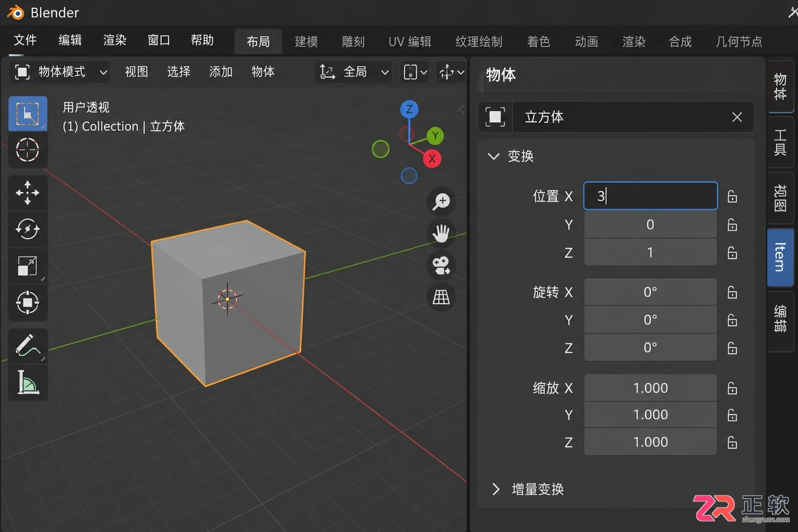Click the 旋转 Y value slider

pyautogui.click(x=651, y=320)
